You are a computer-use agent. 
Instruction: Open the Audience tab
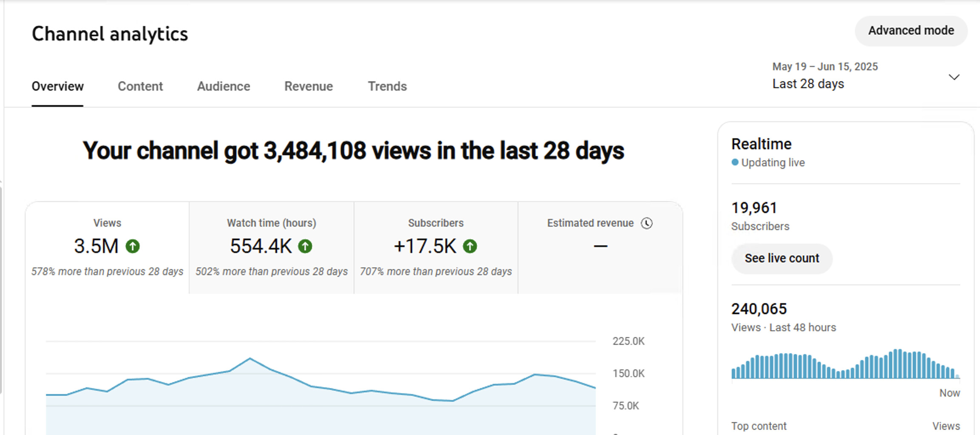[224, 86]
